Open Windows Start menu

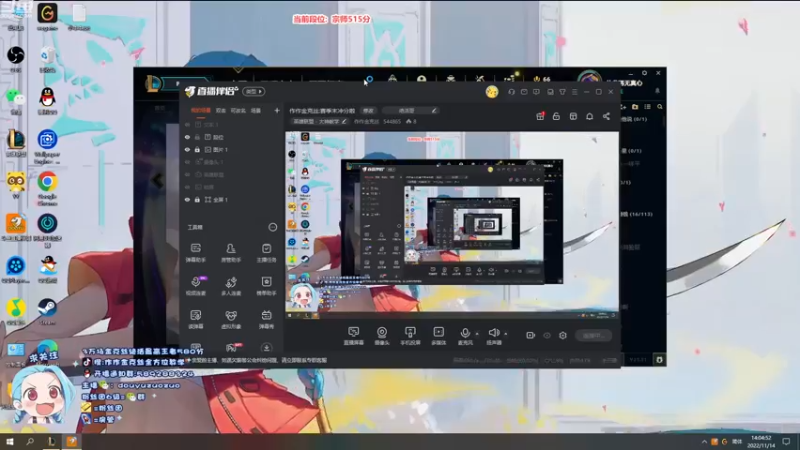[x=9, y=441]
